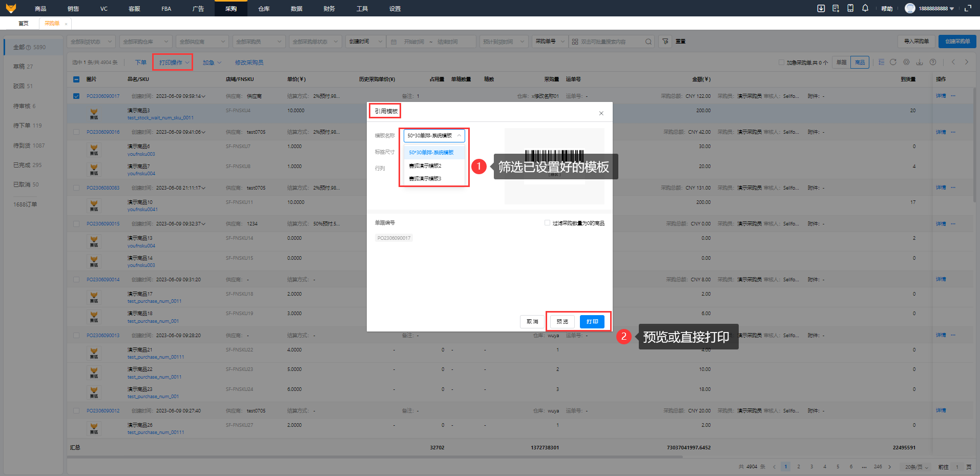Refresh the purchase order list

tap(893, 62)
